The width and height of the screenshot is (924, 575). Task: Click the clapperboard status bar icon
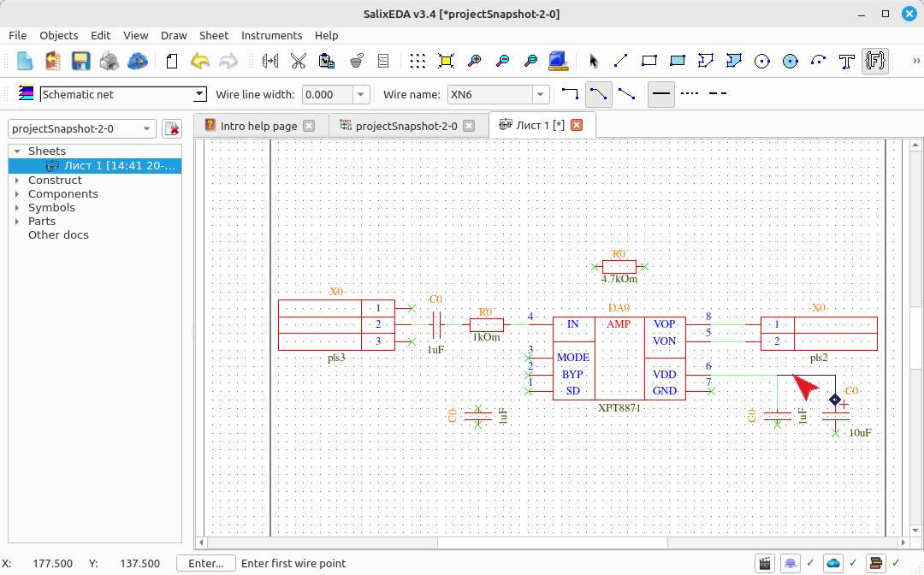point(764,563)
